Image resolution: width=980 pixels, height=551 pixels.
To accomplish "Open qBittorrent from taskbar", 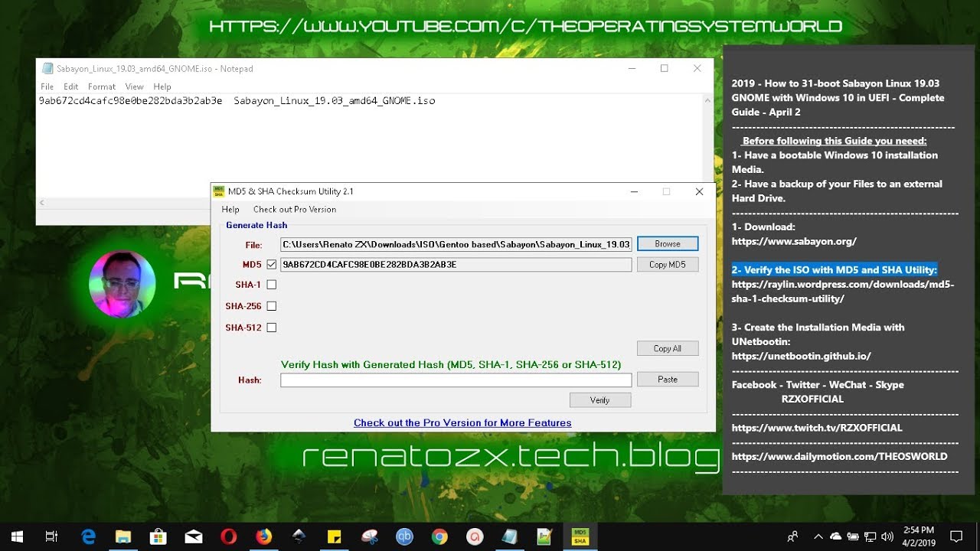I will (x=404, y=536).
